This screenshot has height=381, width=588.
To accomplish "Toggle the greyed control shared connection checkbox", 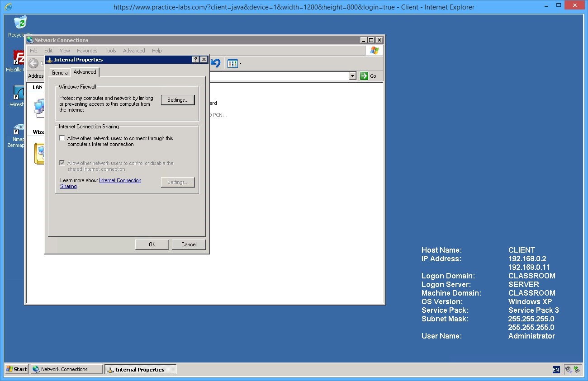I will click(62, 163).
